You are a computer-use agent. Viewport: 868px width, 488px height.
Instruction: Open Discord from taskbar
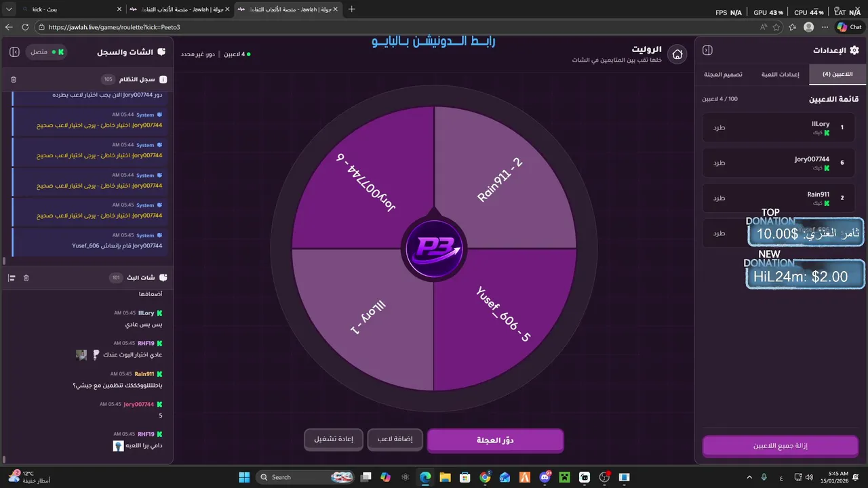click(x=545, y=477)
